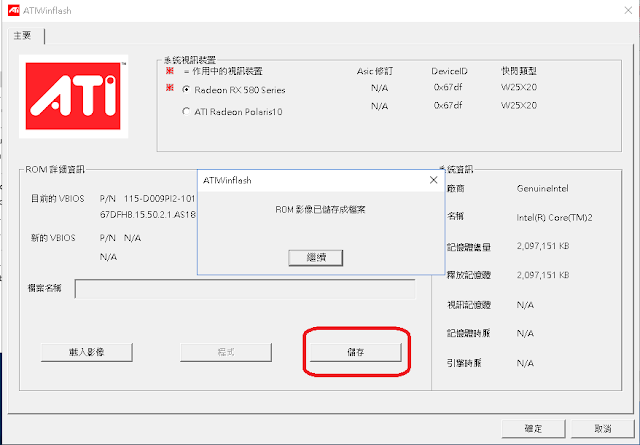Screen dimensions: 640x445
Task: Select the ATI Radeon Polaris10 radio button
Action: (186, 111)
